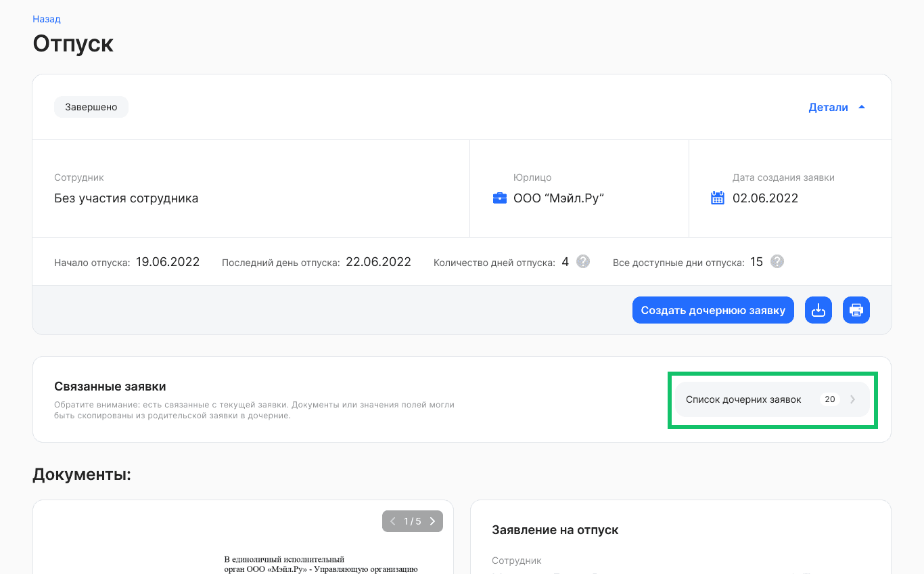Click the available vacation days value 15
Image resolution: width=924 pixels, height=574 pixels.
coord(756,262)
